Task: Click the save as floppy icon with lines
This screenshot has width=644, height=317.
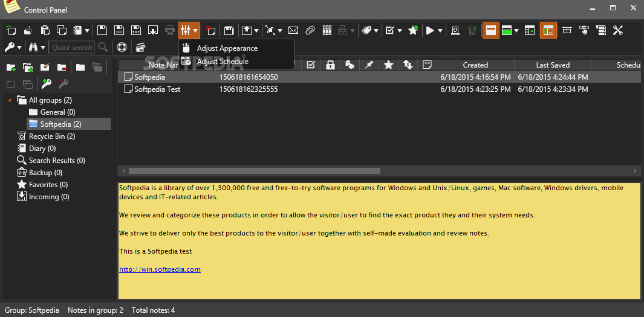Action: pos(119,30)
